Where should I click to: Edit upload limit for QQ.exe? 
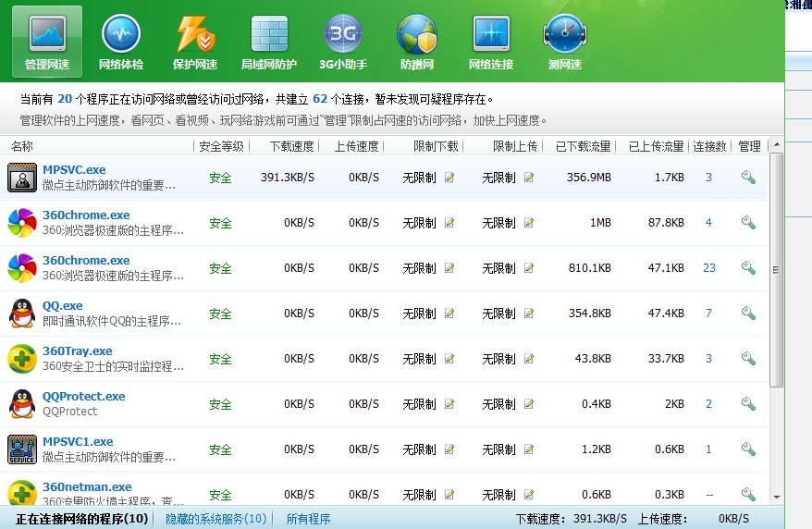pyautogui.click(x=529, y=314)
